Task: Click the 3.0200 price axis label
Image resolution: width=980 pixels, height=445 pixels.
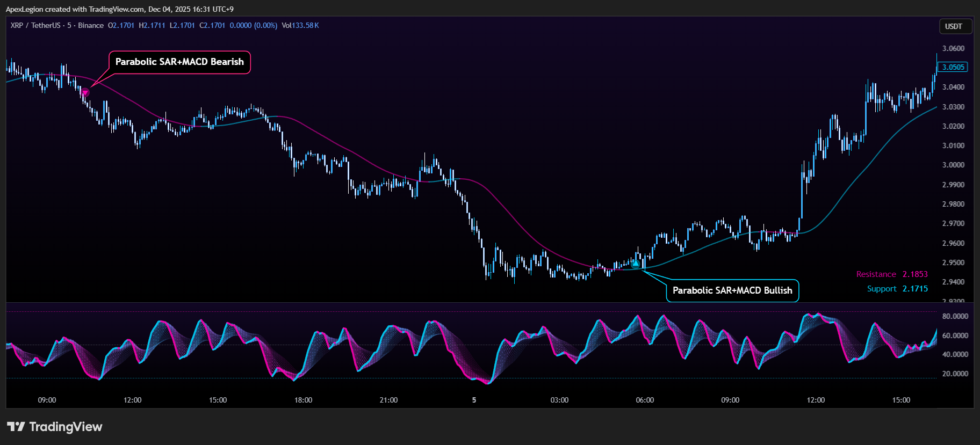Action: (x=954, y=126)
